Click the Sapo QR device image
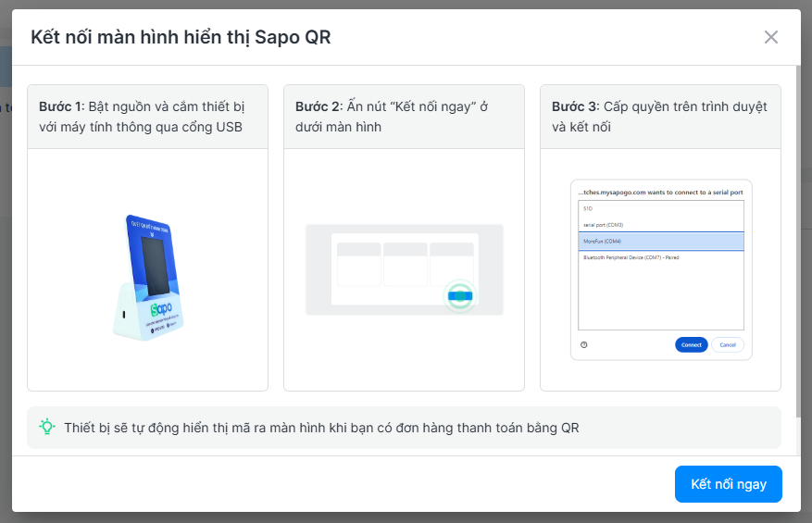The width and height of the screenshot is (812, 523). click(148, 278)
